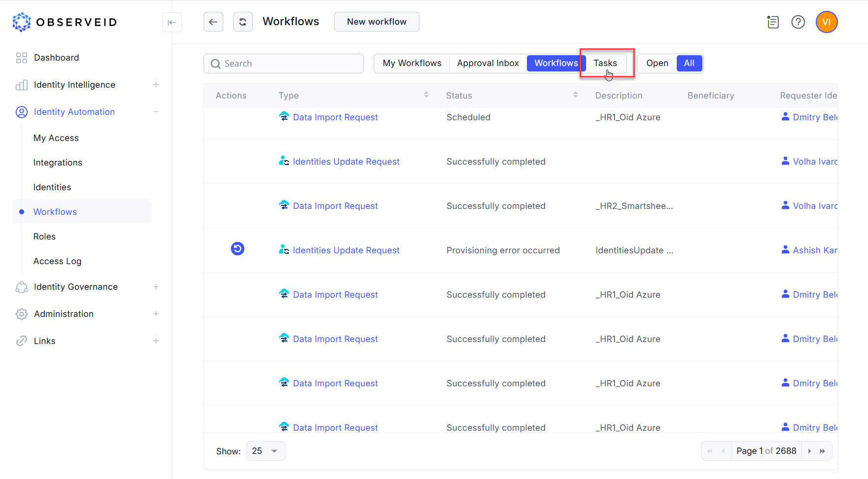Select the All filter toggle
The width and height of the screenshot is (868, 479).
click(689, 63)
